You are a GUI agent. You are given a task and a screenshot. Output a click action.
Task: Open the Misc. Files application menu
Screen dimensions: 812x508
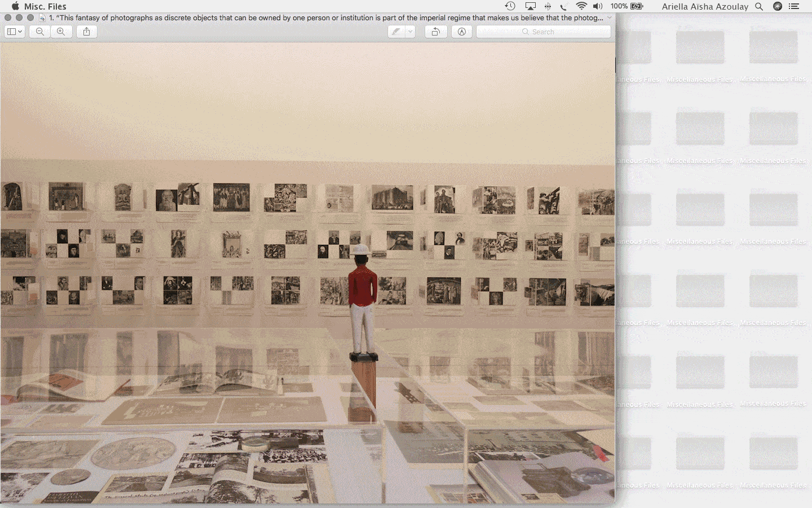pyautogui.click(x=45, y=6)
